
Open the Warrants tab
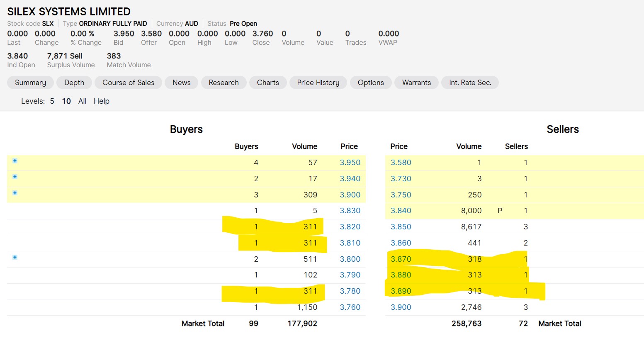[x=417, y=83]
